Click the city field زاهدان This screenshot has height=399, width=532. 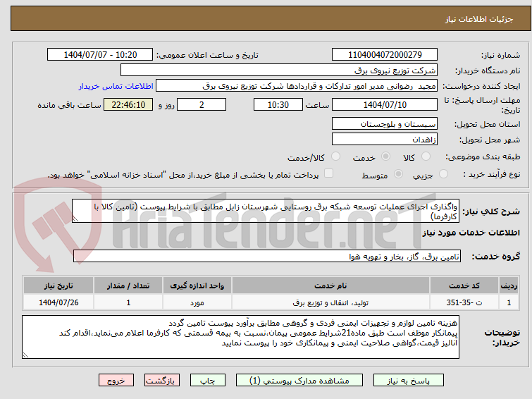[x=385, y=139]
